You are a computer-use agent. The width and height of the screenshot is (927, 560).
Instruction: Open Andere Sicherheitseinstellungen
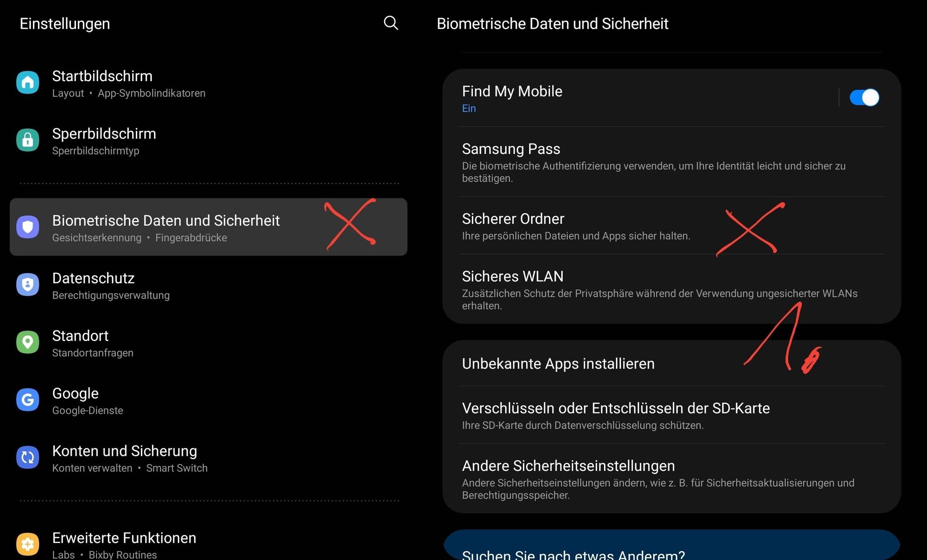[x=672, y=478]
